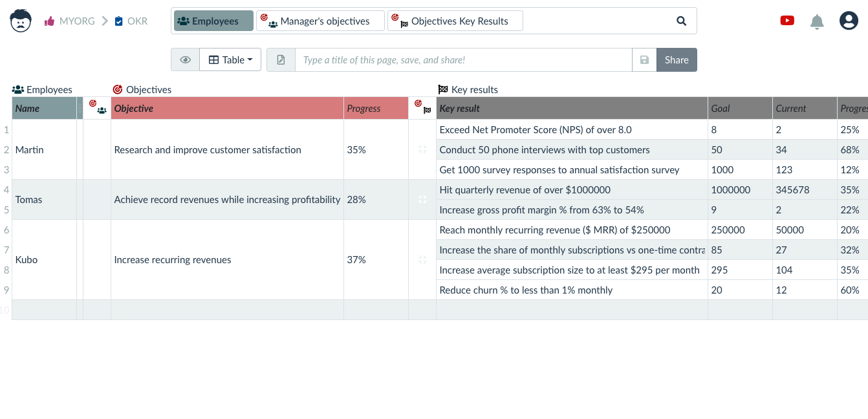Click the Goal column header
This screenshot has width=868, height=419.
pyautogui.click(x=740, y=108)
